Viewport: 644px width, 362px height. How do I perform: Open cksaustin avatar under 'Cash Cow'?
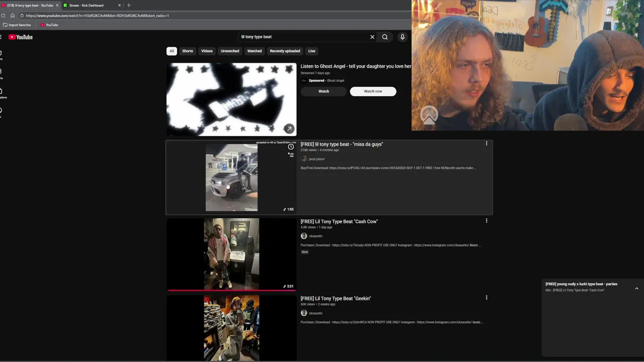[x=304, y=236]
